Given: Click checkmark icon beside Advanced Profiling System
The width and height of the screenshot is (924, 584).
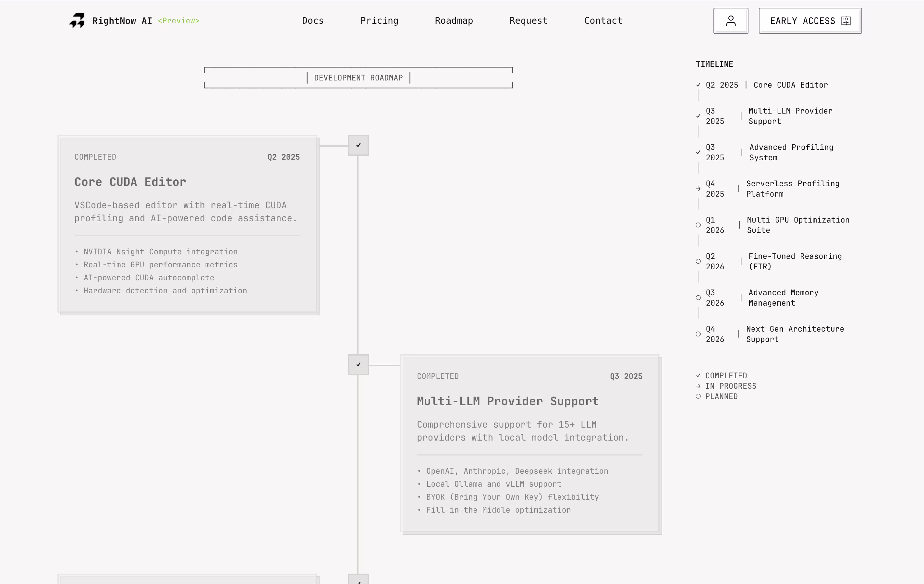Looking at the screenshot, I should 699,152.
